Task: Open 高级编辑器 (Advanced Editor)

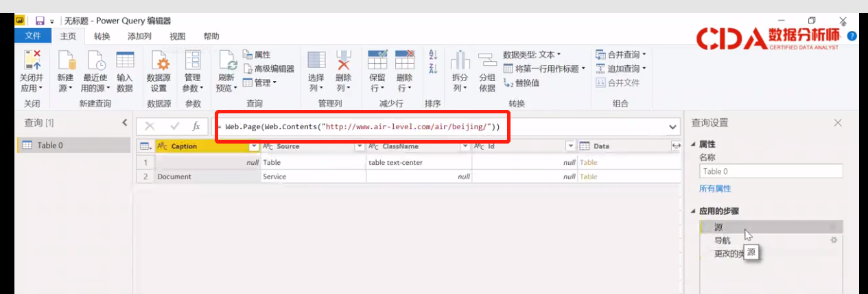Action: 268,69
